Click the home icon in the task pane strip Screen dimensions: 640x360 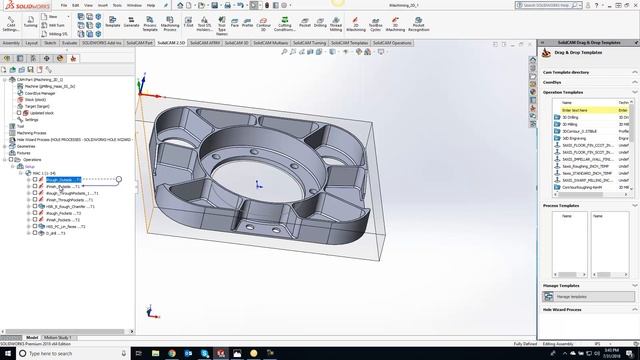[x=533, y=60]
